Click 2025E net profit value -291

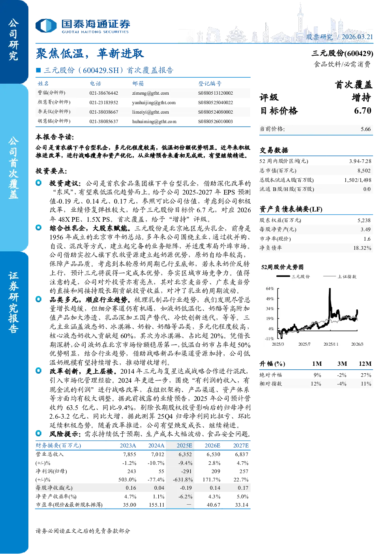click(x=186, y=471)
